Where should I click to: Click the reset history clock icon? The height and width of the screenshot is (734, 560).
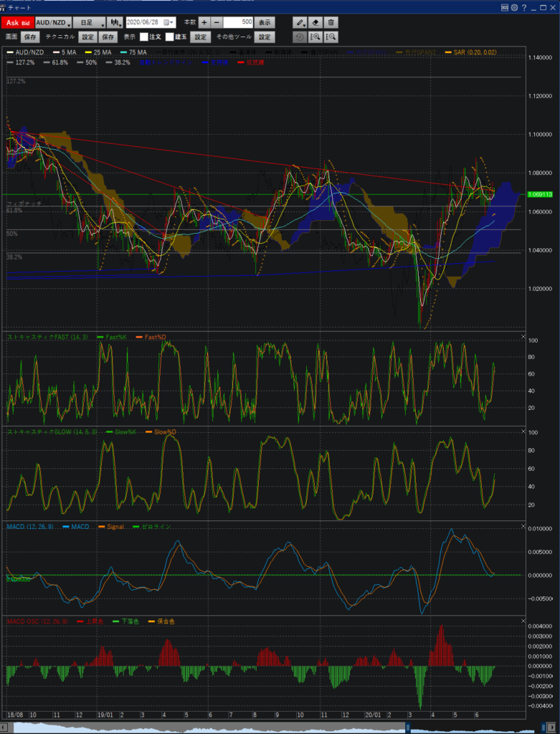[300, 37]
